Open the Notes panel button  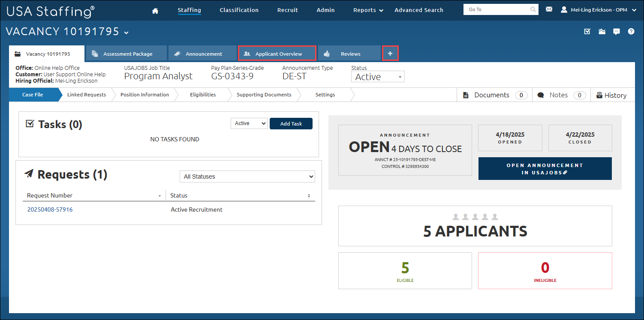coord(561,95)
